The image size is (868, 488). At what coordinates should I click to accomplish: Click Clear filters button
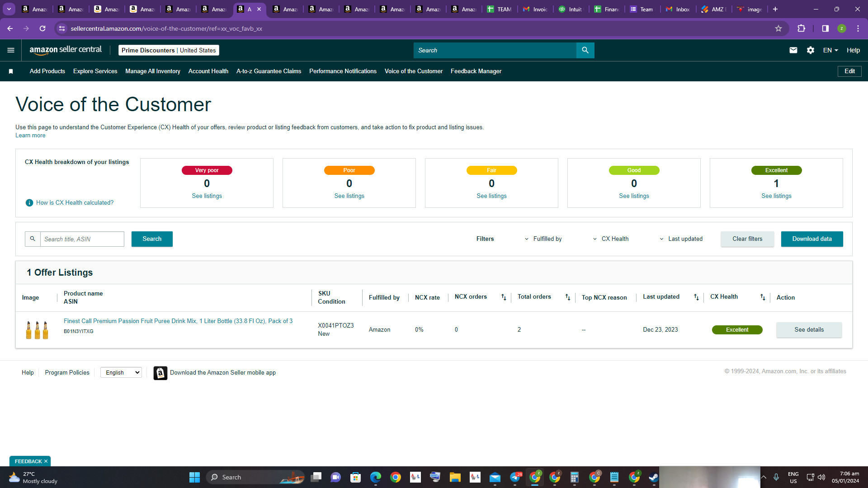(747, 239)
